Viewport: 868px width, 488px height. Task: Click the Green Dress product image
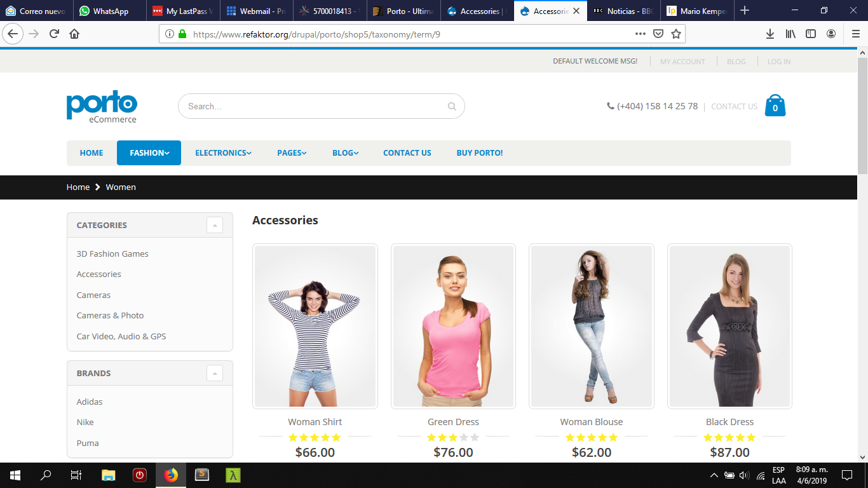tap(453, 326)
